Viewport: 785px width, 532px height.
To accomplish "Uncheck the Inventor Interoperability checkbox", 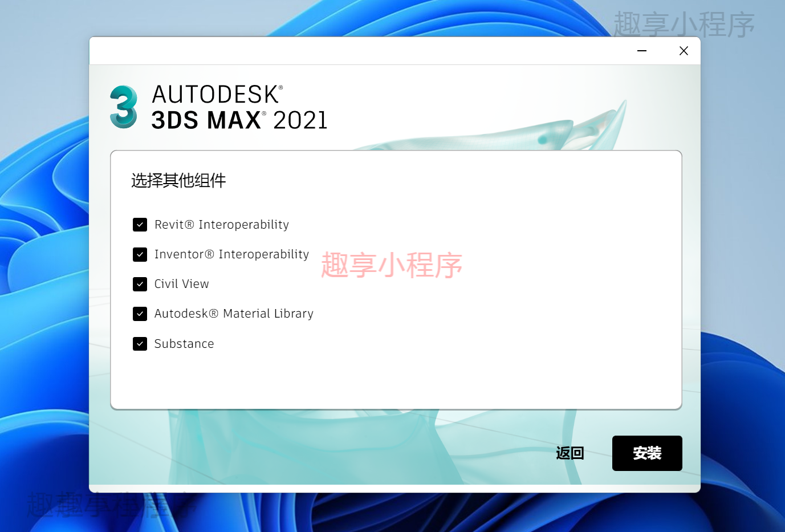I will pos(140,254).
